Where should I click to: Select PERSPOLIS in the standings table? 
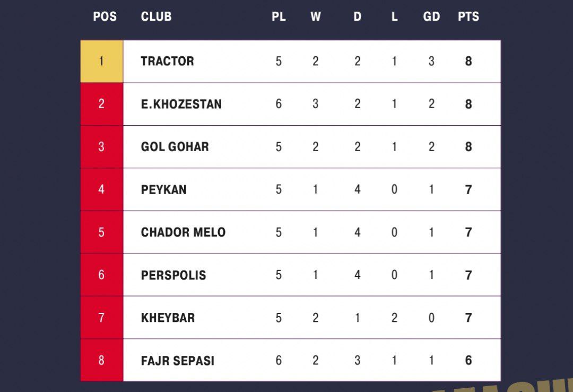pos(173,275)
